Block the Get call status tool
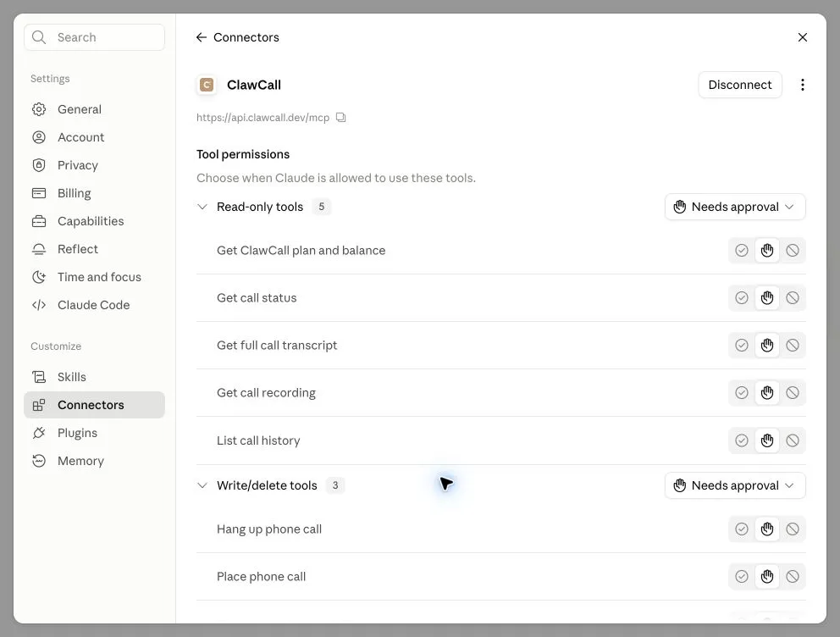This screenshot has width=840, height=637. point(793,298)
